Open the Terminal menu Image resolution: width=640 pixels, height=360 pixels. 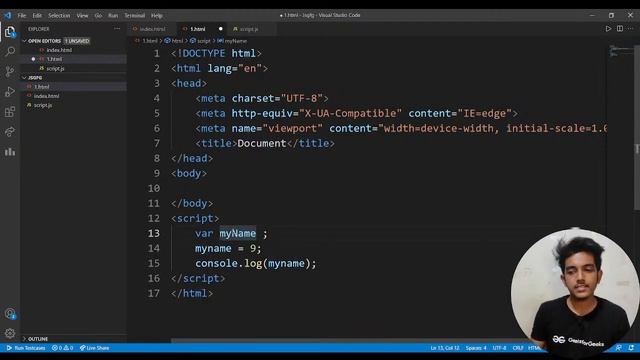tap(134, 16)
